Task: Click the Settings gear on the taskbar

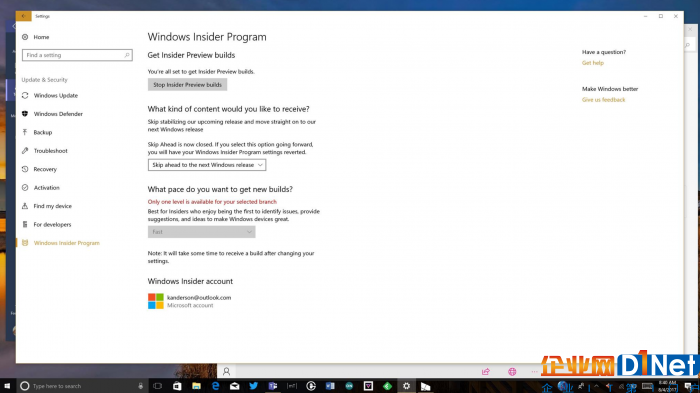Action: pyautogui.click(x=406, y=386)
